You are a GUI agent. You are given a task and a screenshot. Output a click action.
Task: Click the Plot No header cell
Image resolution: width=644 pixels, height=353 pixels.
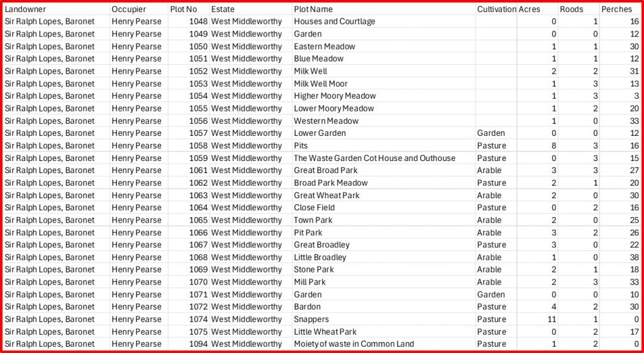click(189, 9)
